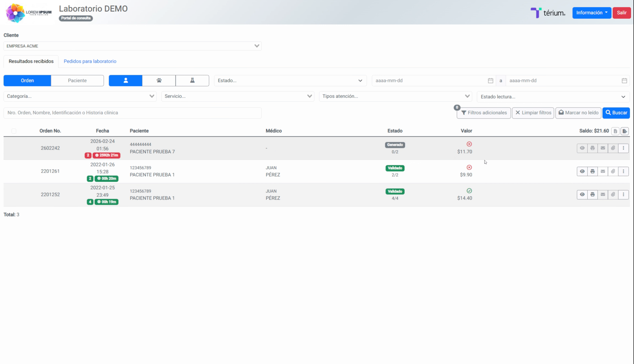Image resolution: width=634 pixels, height=364 pixels.
Task: Click the Estado column header
Action: 395,131
